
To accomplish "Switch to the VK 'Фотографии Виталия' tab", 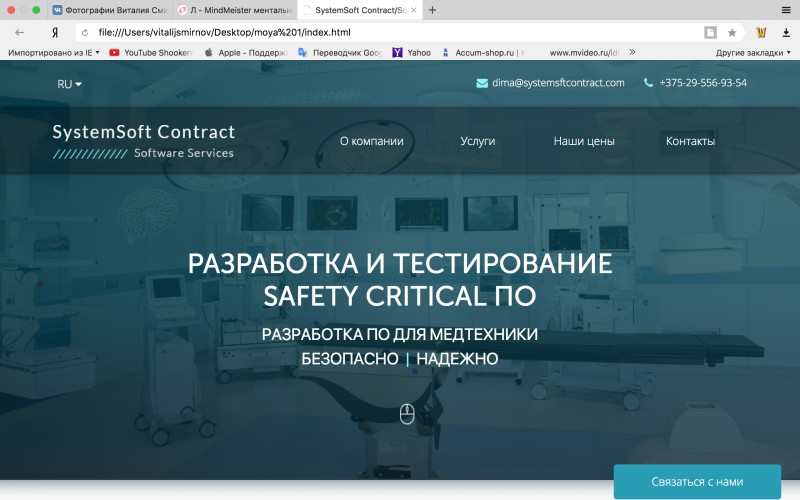I will point(111,10).
